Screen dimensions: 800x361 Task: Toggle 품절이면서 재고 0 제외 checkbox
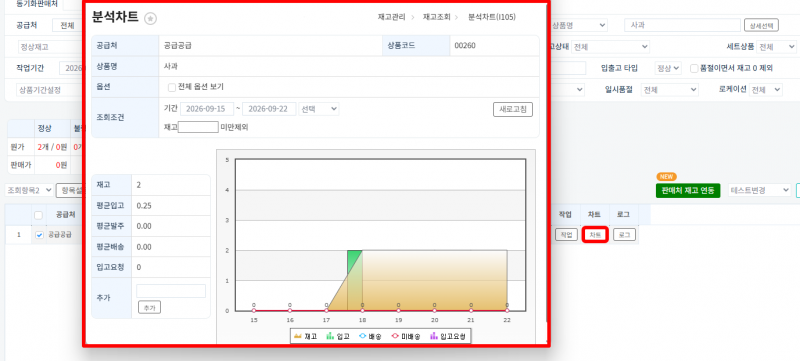[x=694, y=68]
